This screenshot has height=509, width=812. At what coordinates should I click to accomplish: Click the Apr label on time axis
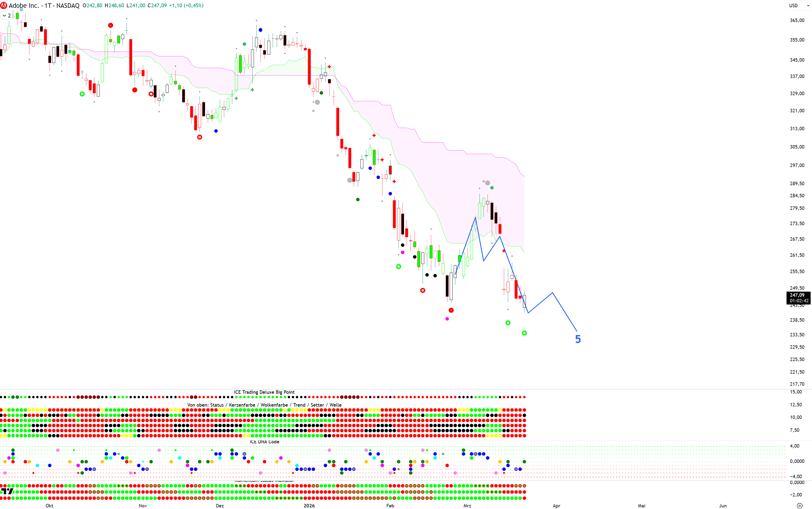556,506
